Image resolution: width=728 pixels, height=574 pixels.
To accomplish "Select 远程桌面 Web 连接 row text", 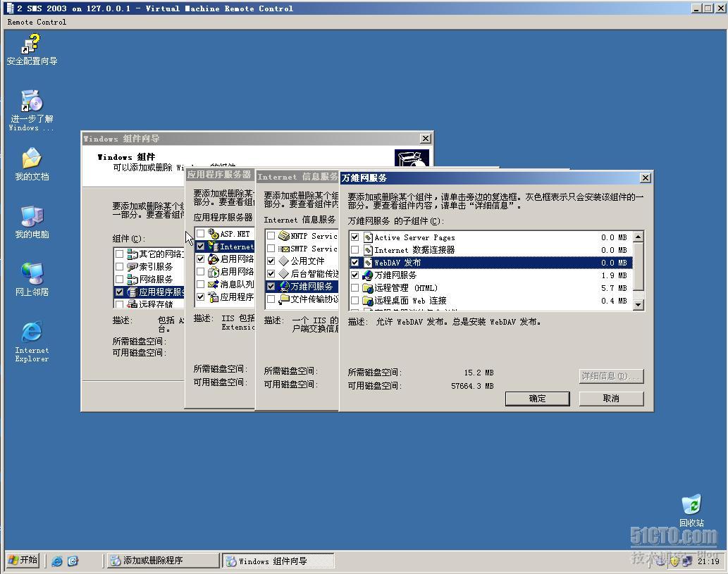I will pyautogui.click(x=410, y=301).
